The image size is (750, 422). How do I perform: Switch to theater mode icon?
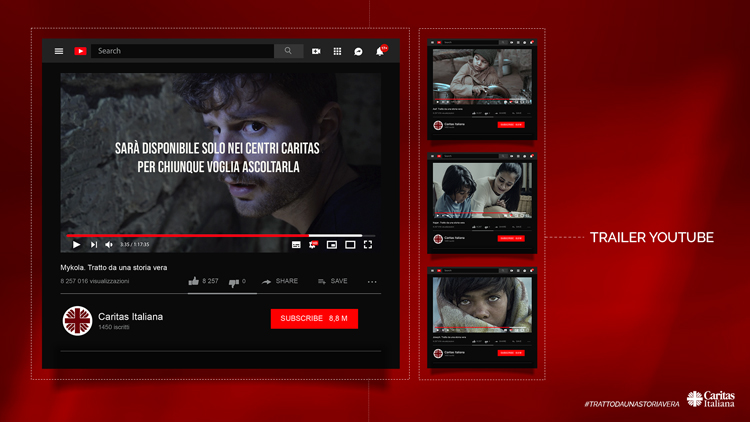pos(350,244)
